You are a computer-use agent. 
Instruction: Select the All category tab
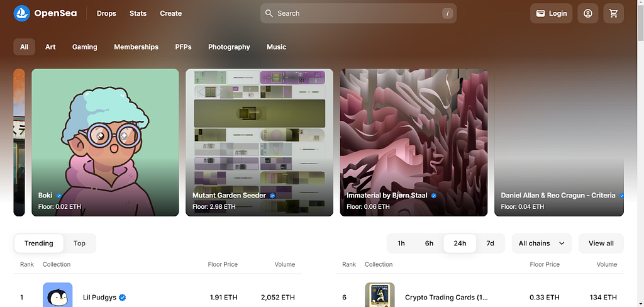tap(25, 47)
